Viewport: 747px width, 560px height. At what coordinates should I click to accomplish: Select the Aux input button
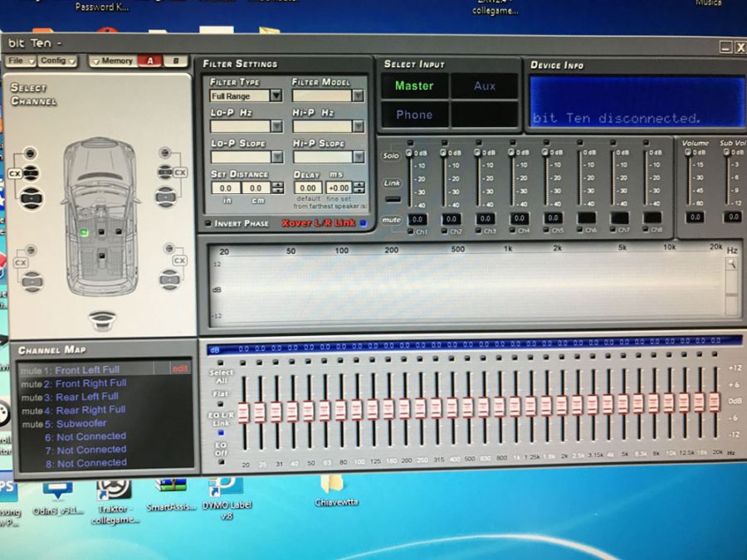click(484, 85)
